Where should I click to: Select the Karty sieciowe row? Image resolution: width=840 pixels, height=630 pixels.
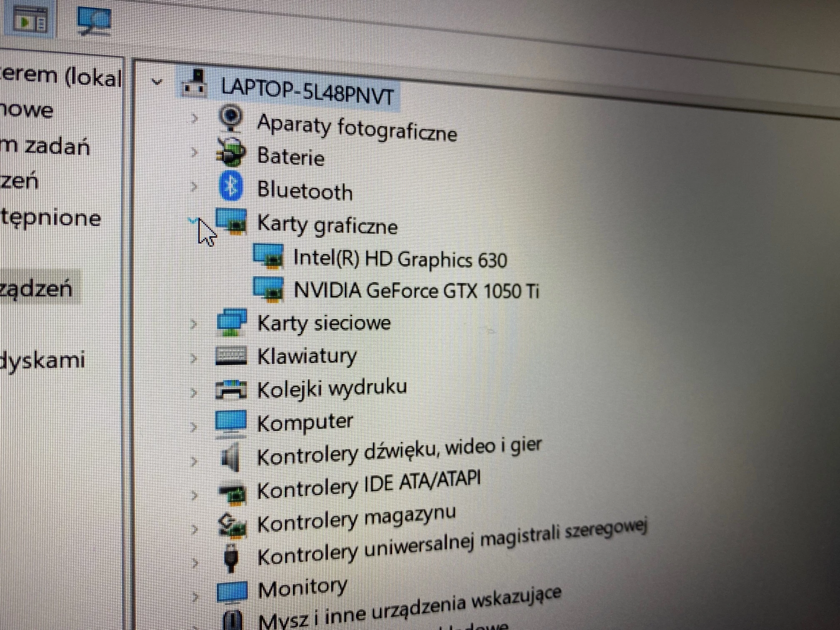click(324, 324)
